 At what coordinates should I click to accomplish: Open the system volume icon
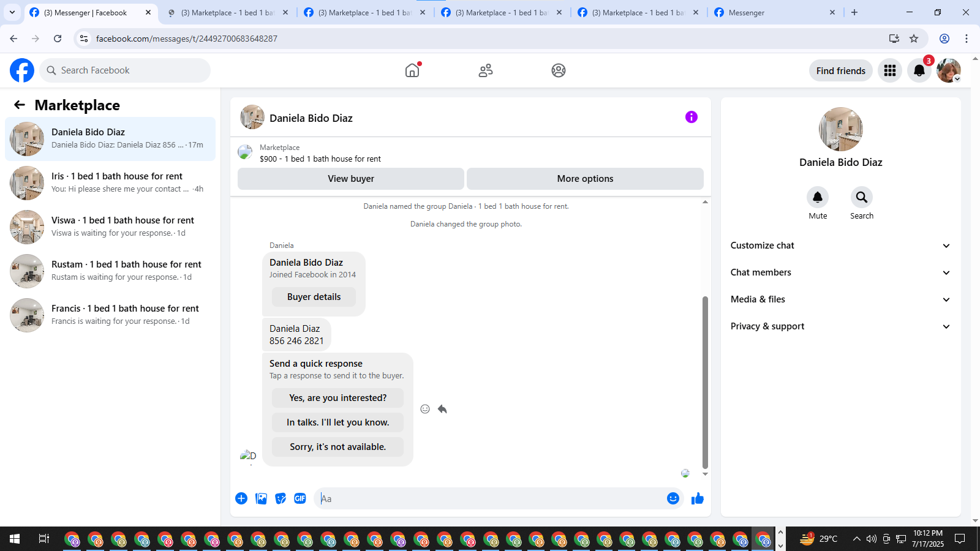(x=872, y=539)
